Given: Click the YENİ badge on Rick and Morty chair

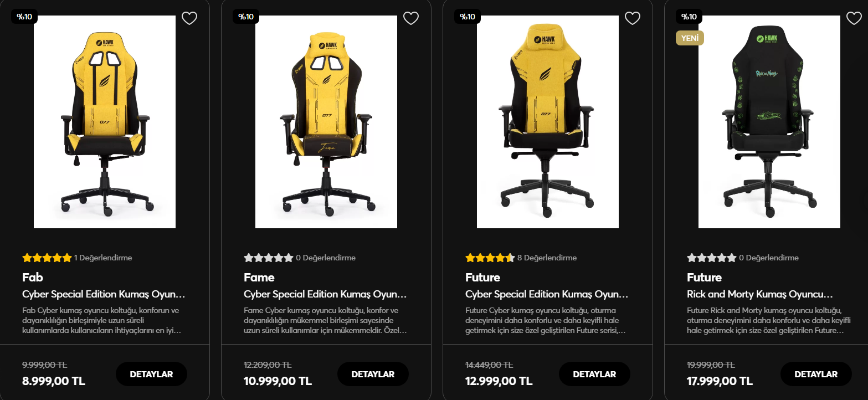Looking at the screenshot, I should click(x=690, y=38).
